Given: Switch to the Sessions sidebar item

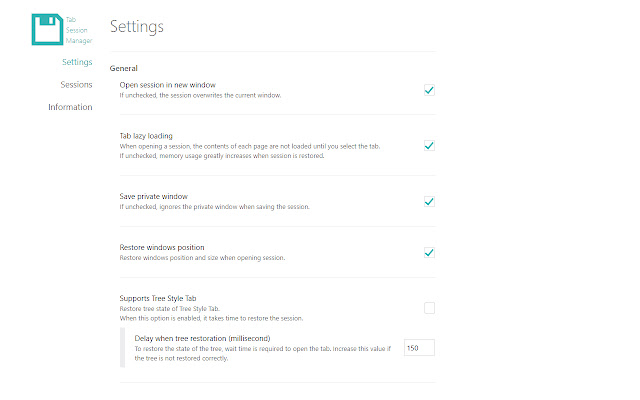Looking at the screenshot, I should point(76,85).
